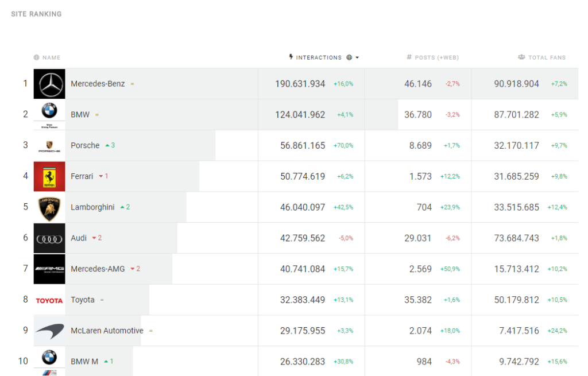Sort by the INTERACTIONS column header
The height and width of the screenshot is (376, 588).
[319, 57]
